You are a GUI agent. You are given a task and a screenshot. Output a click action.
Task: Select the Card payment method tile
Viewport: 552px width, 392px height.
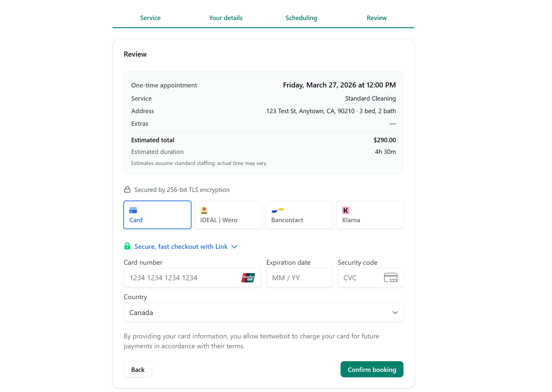click(x=157, y=215)
